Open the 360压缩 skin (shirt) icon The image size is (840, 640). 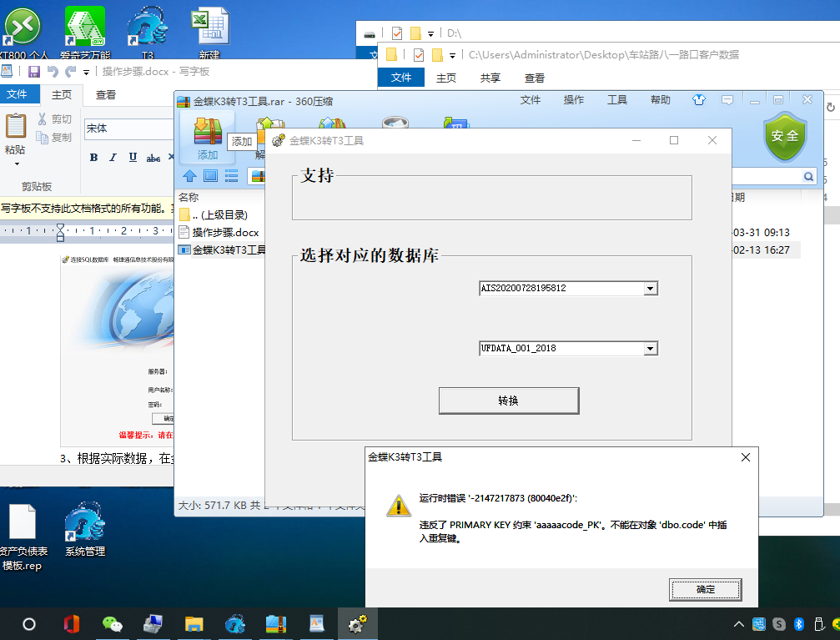point(698,99)
